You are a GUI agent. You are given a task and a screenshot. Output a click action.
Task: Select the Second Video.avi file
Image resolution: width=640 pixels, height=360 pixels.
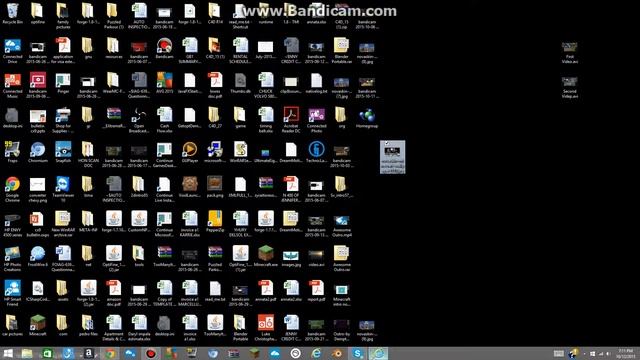point(569,87)
